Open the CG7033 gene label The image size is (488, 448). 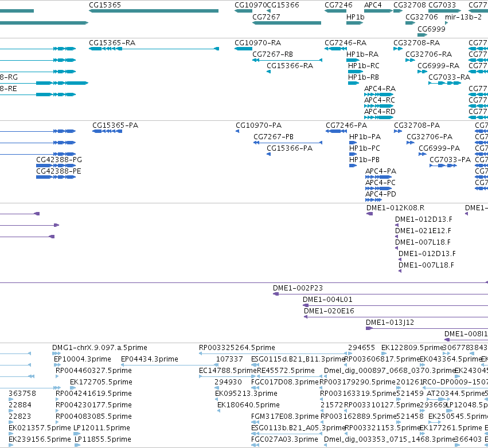[442, 5]
